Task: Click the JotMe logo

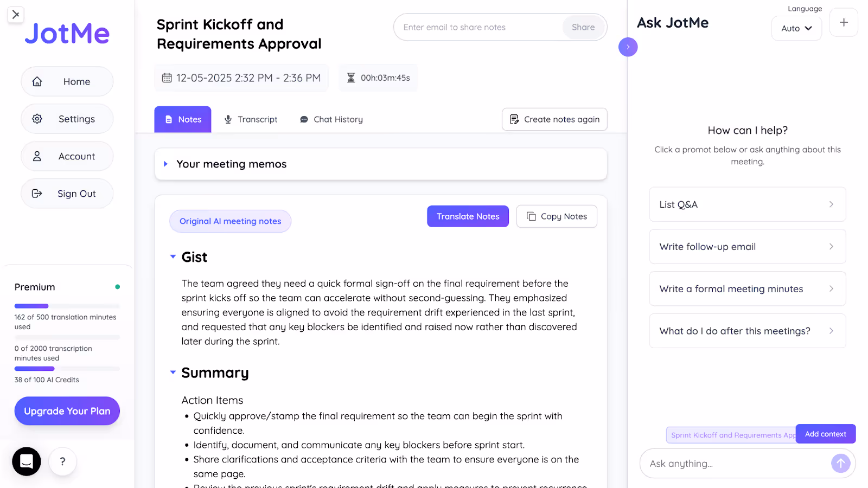Action: 67,34
